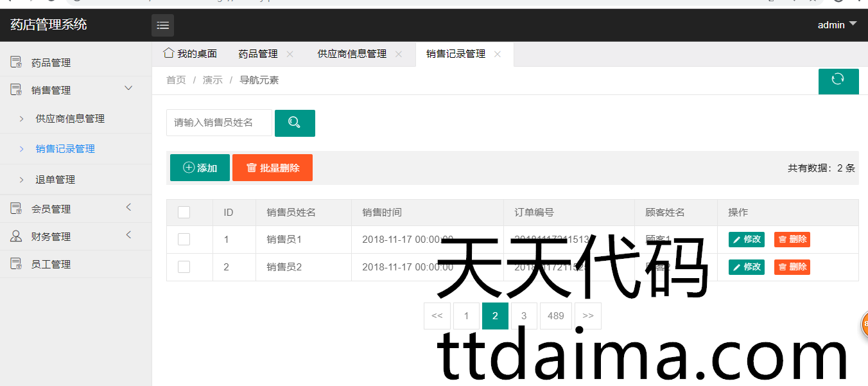Check the checkbox for 销售员2 row
Viewport: 868px width, 386px height.
pos(184,267)
